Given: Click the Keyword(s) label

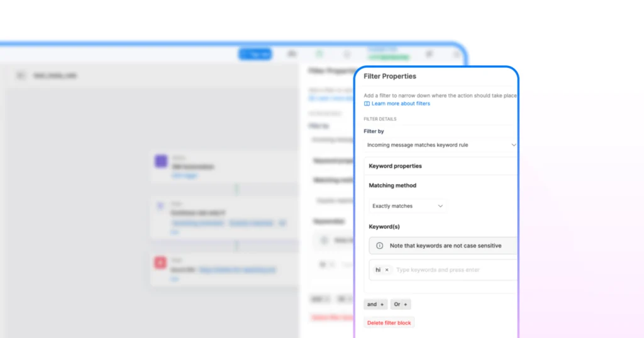Looking at the screenshot, I should (384, 226).
